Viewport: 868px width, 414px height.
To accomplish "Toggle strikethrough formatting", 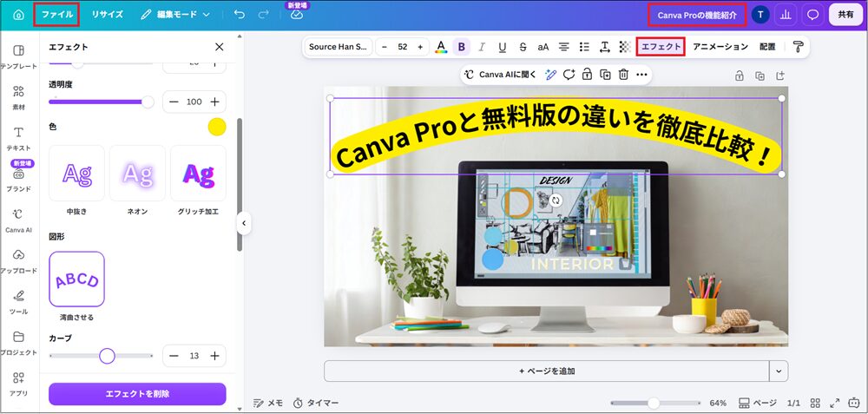I will 523,47.
